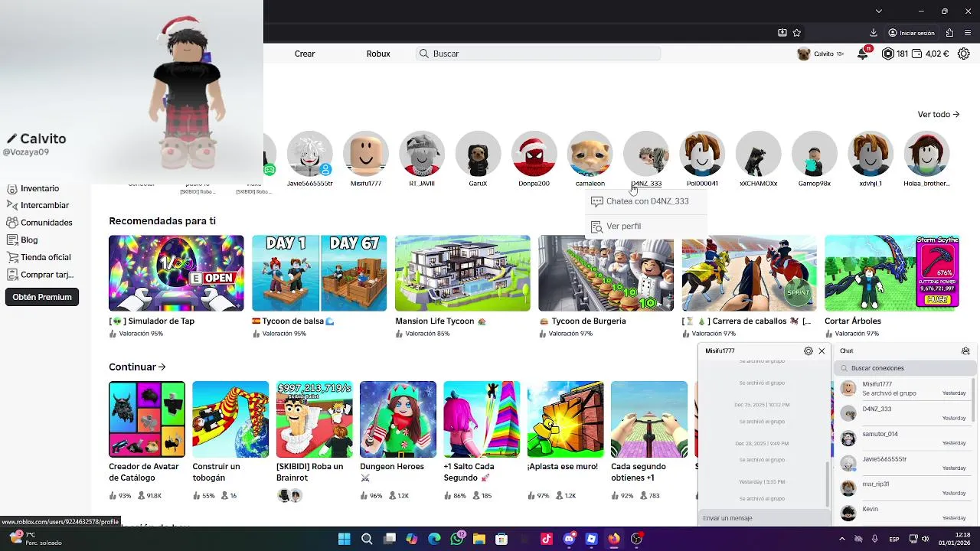Screen dimensions: 980x551
Task: Click the Chat list scrollbar
Action: [974, 399]
